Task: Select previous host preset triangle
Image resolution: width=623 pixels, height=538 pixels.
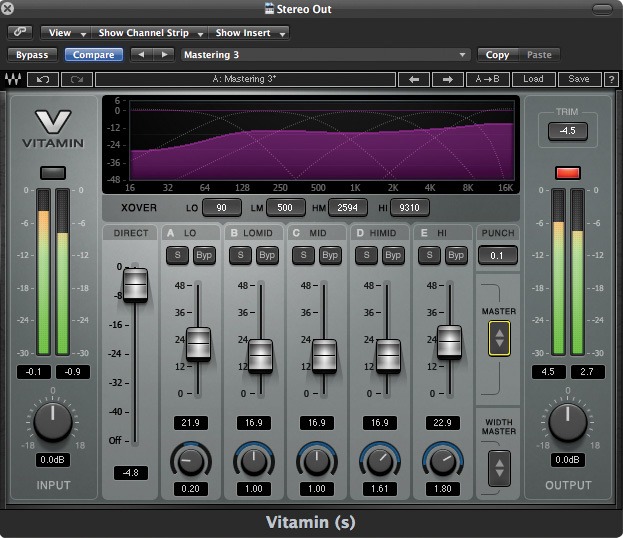Action: [x=141, y=54]
